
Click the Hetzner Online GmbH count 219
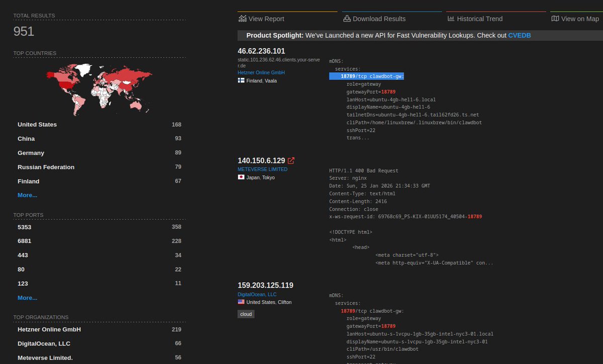176,329
